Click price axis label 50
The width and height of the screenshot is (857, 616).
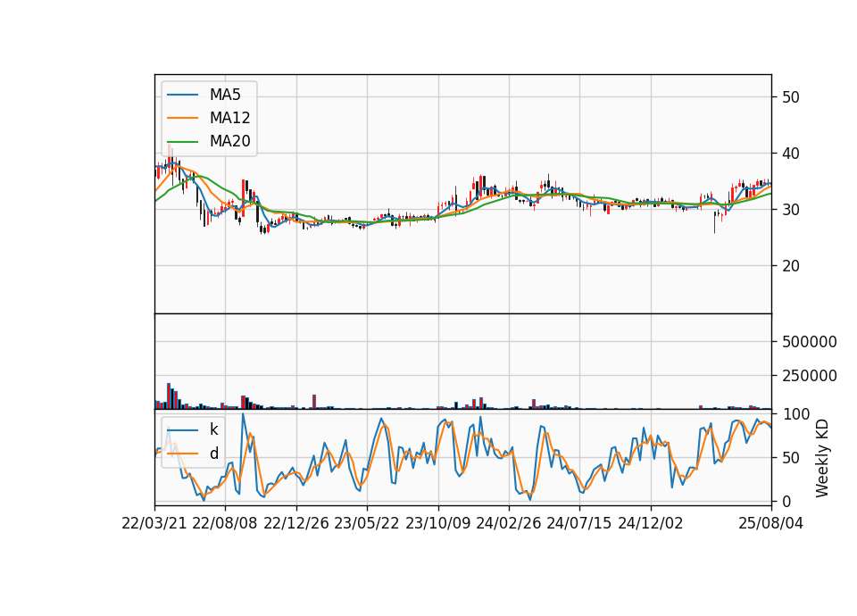[x=790, y=97]
